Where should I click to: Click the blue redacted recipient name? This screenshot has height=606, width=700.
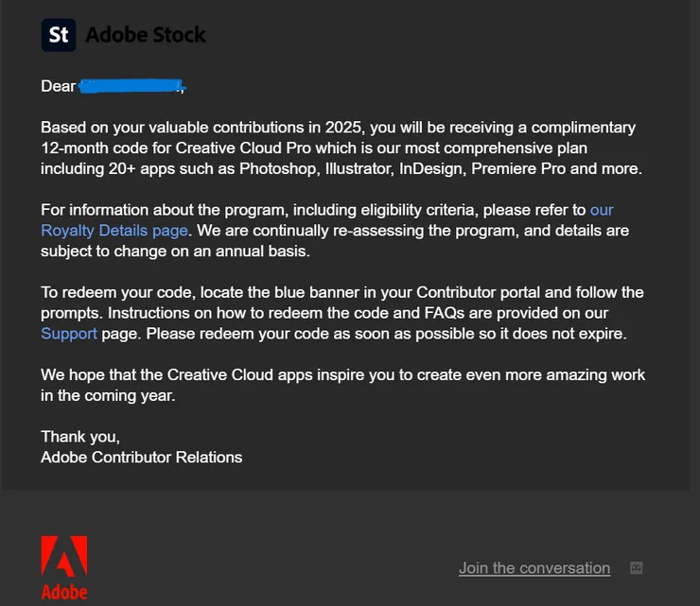(131, 87)
